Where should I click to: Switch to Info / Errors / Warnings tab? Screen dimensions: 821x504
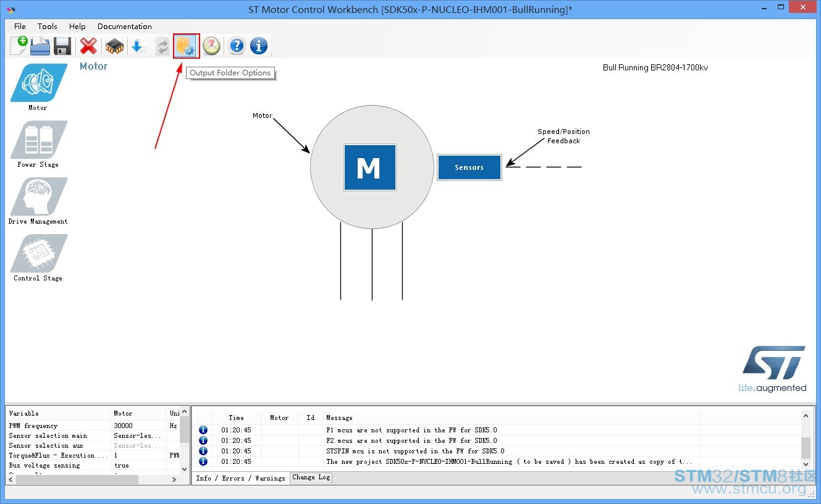[x=241, y=478]
